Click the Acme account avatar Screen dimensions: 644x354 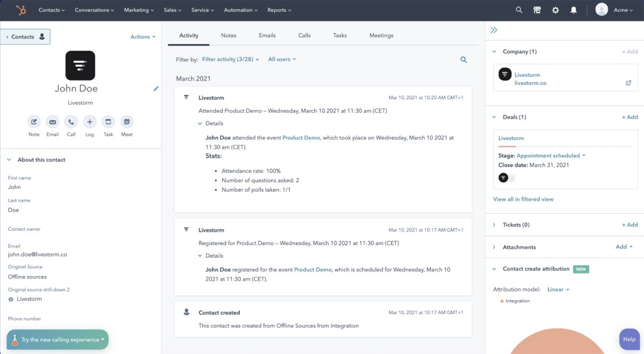pyautogui.click(x=602, y=10)
